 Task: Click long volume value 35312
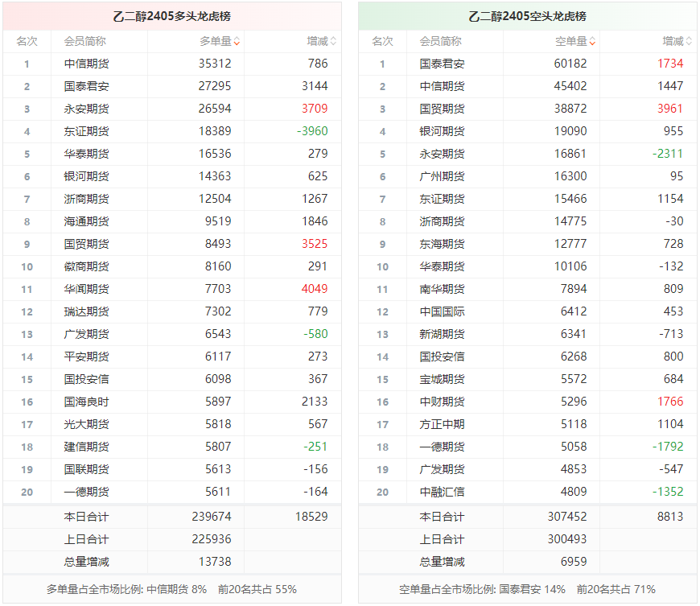click(215, 64)
